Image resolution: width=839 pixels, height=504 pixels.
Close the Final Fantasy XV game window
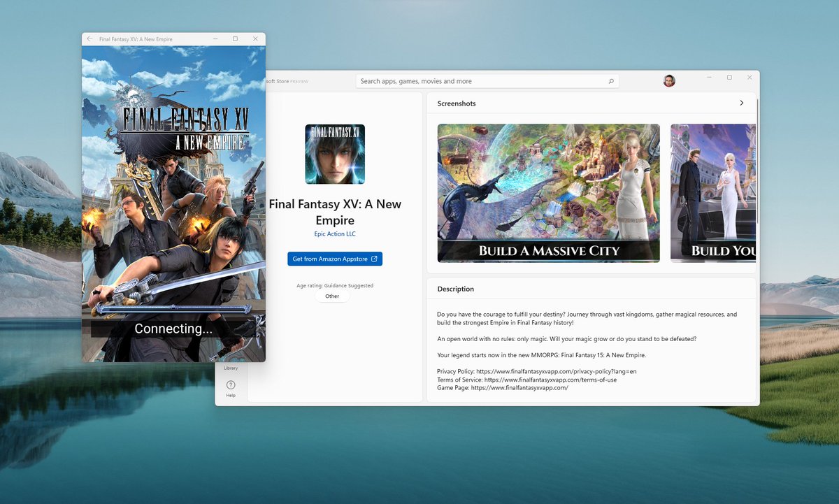(255, 39)
